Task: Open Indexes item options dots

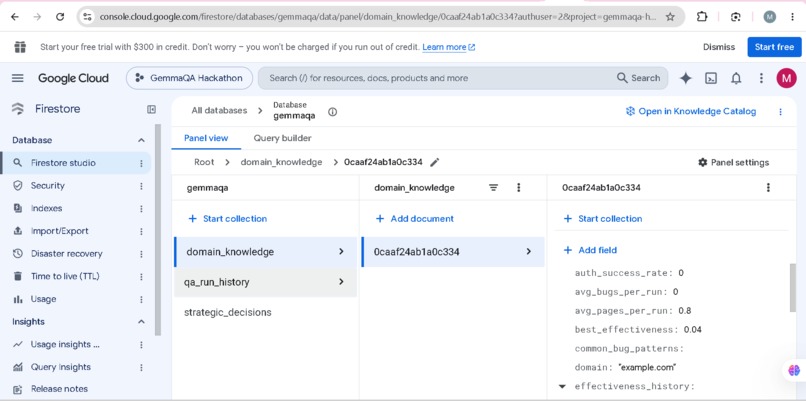Action: 141,208
